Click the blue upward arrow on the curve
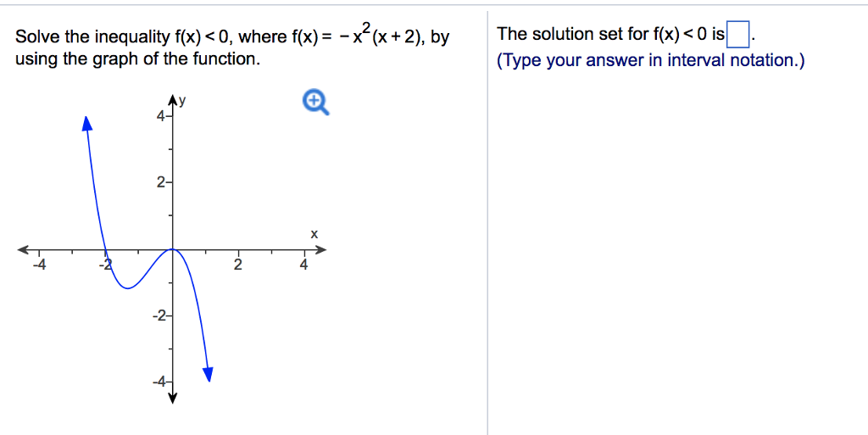Image resolution: width=868 pixels, height=435 pixels. point(87,124)
